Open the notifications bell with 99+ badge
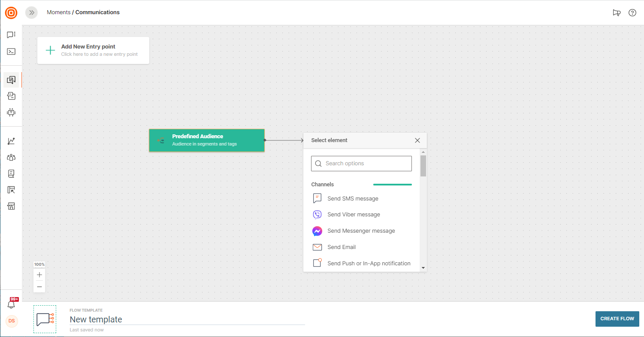644x337 pixels. tap(11, 304)
